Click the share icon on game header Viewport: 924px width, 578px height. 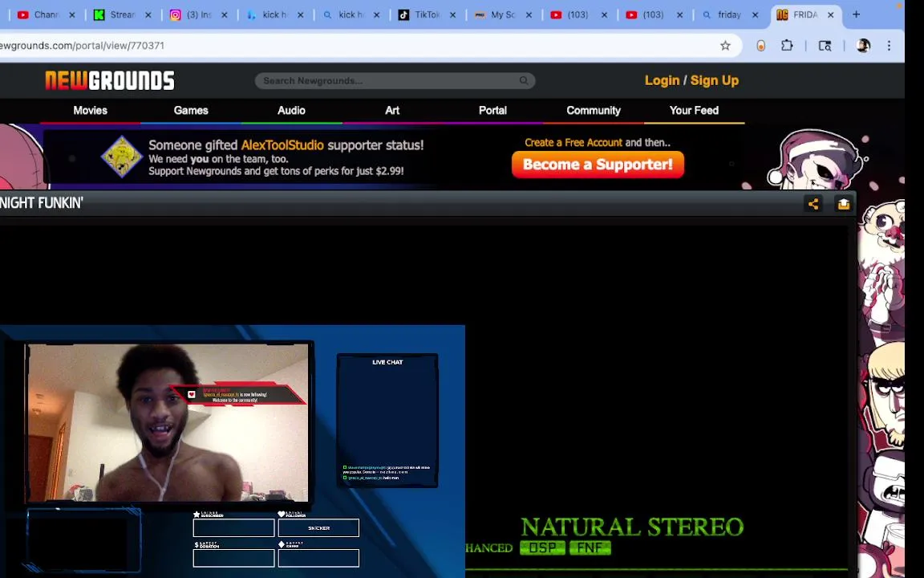(813, 204)
